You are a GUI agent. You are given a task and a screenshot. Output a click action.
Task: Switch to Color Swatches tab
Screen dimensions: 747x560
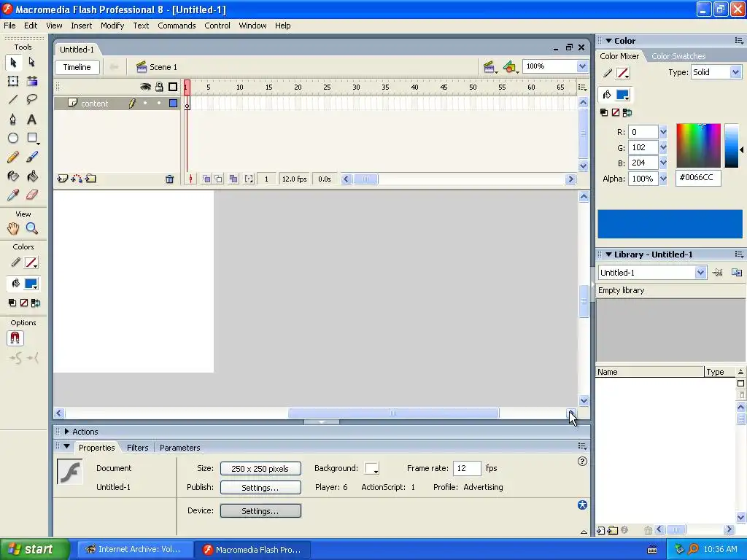(x=678, y=56)
